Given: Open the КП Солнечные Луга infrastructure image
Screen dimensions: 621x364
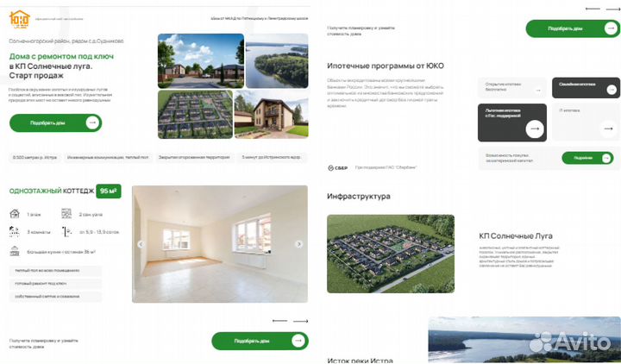Looking at the screenshot, I should coord(391,254).
